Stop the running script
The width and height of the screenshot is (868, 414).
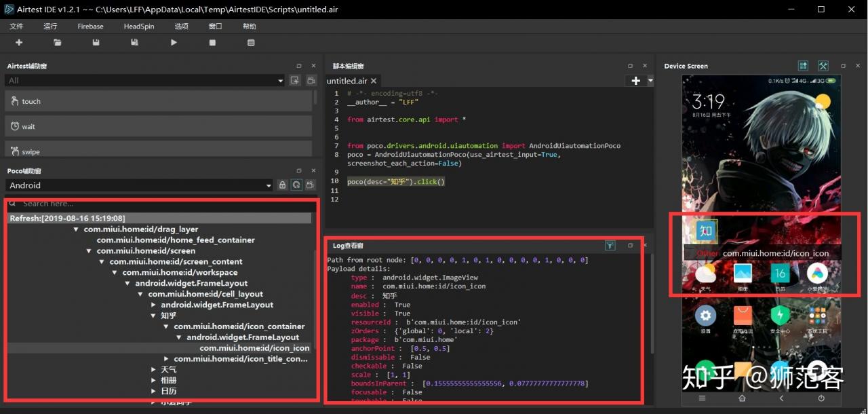[x=212, y=43]
